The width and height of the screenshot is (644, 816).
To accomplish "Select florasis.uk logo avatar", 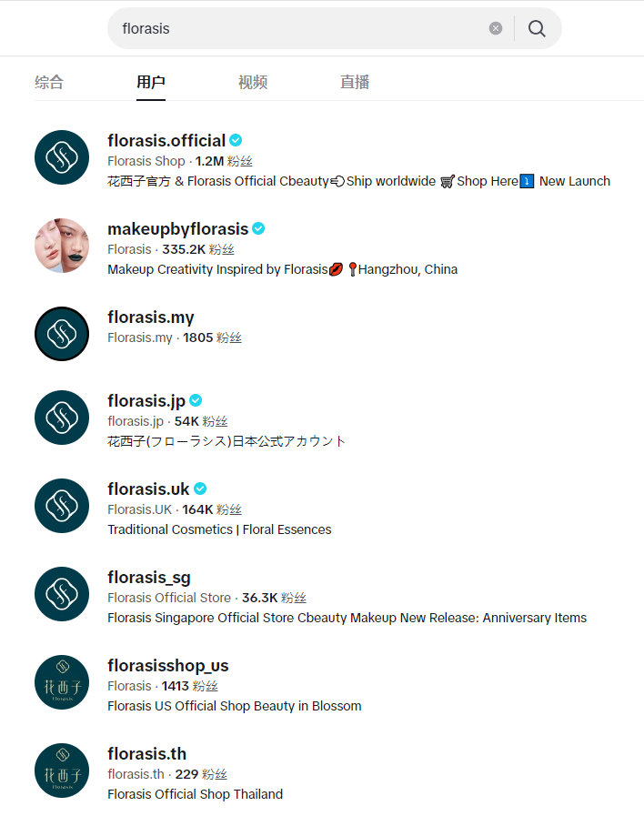I will (x=62, y=506).
